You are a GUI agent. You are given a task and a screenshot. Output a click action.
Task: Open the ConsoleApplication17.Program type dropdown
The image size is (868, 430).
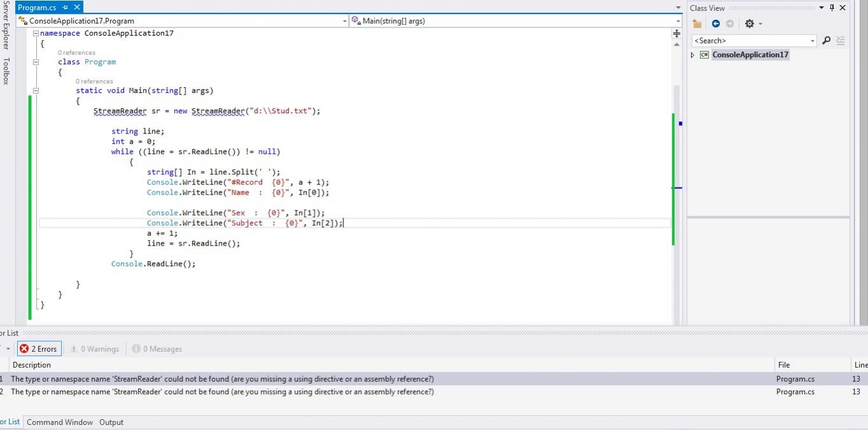tap(345, 21)
